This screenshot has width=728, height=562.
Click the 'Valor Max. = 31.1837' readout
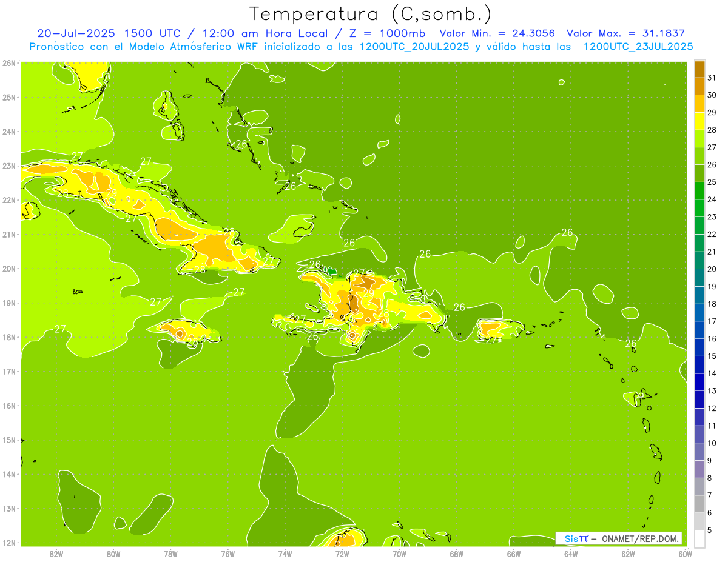627,33
